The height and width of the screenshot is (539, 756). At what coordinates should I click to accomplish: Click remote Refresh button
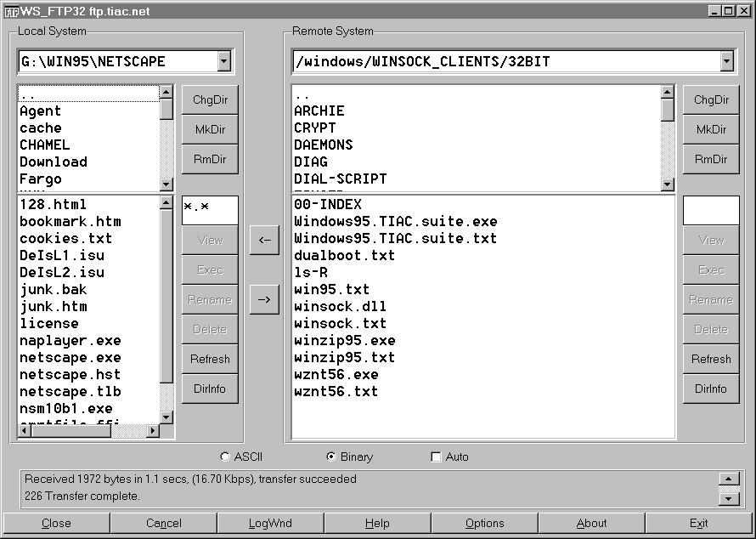point(711,359)
